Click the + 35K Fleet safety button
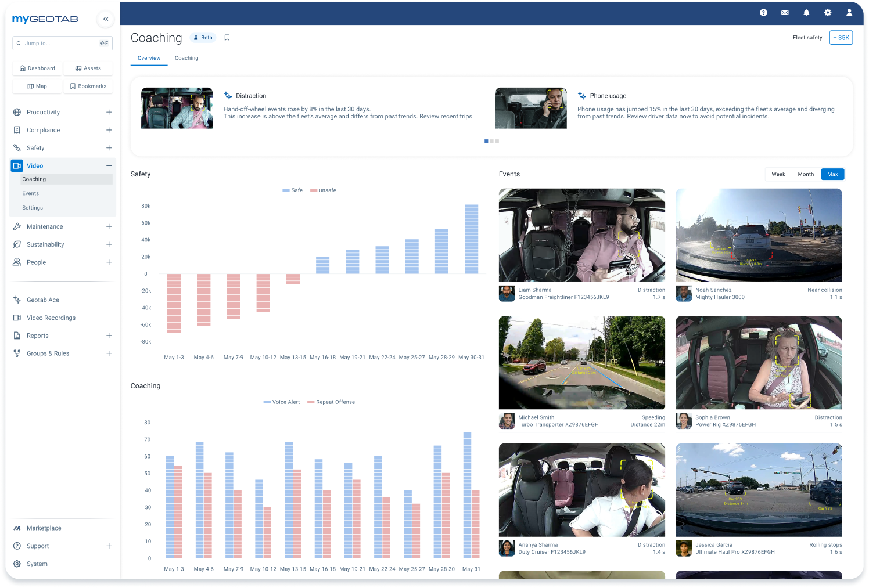 [841, 37]
